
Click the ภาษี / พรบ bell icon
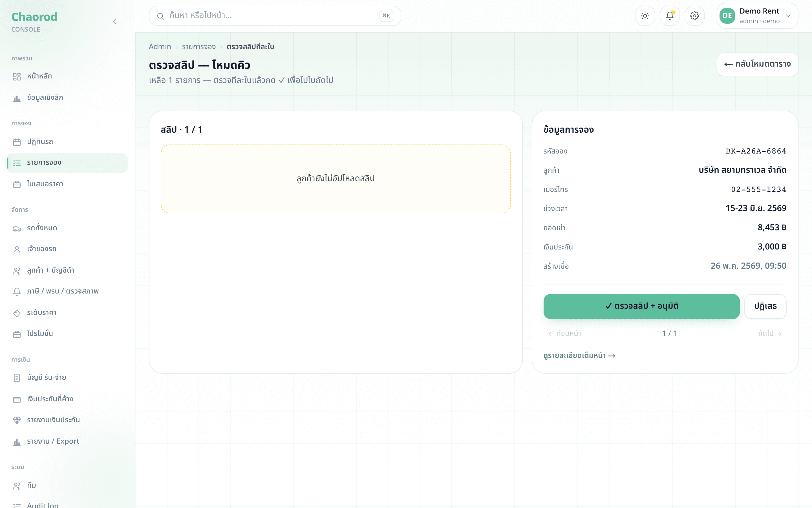point(17,292)
